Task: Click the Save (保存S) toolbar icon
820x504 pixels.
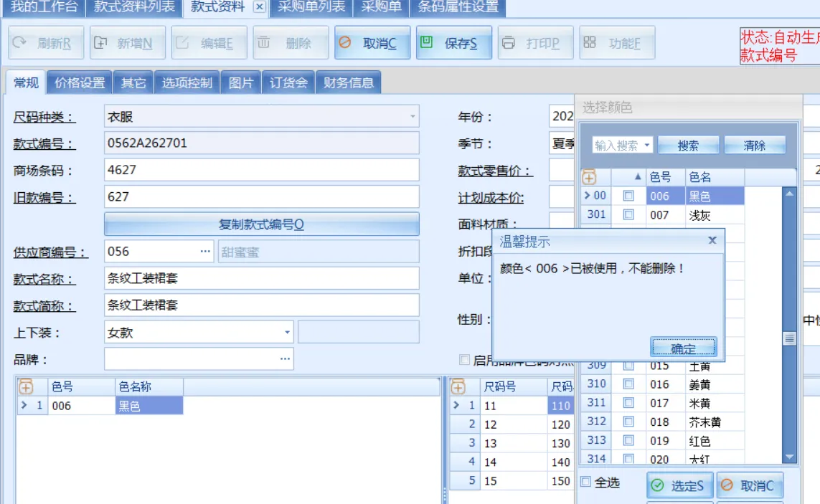Action: coord(427,43)
